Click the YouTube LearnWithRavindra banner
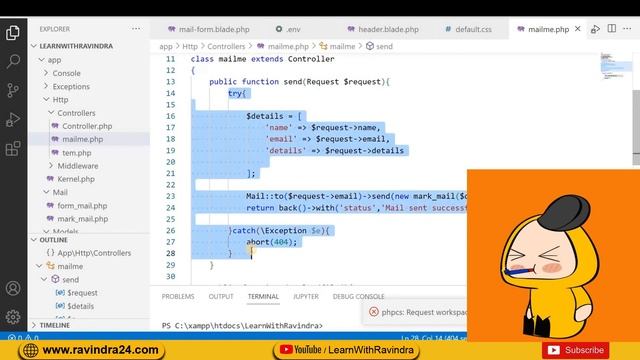640x360 pixels. (346, 350)
